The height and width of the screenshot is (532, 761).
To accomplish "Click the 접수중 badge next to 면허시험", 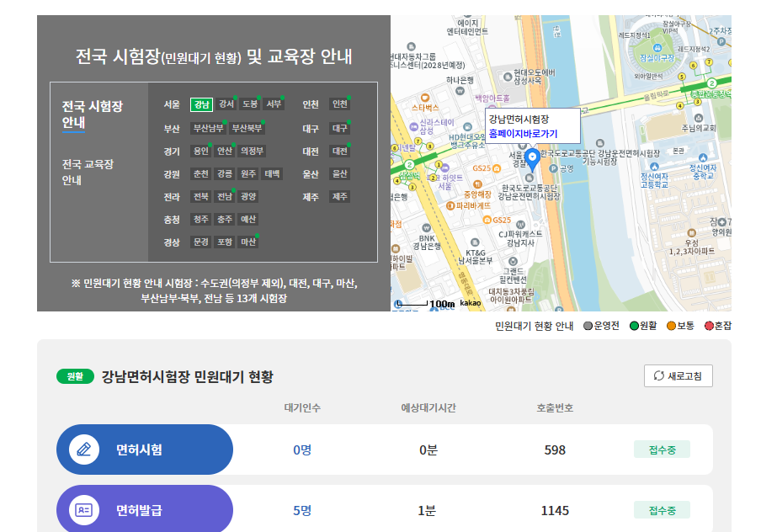I will click(x=664, y=449).
